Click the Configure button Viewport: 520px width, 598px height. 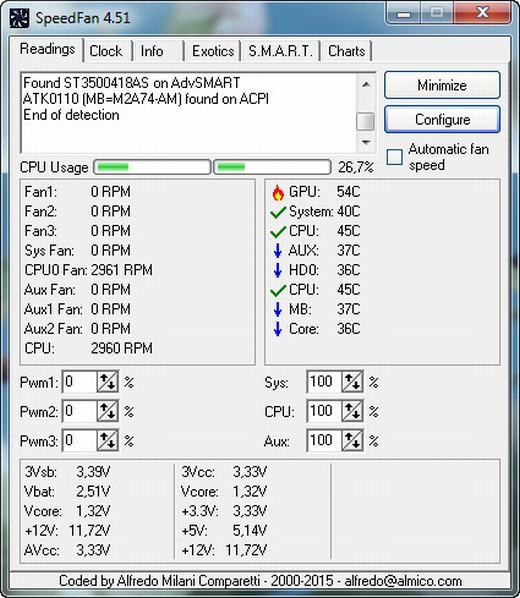(442, 120)
